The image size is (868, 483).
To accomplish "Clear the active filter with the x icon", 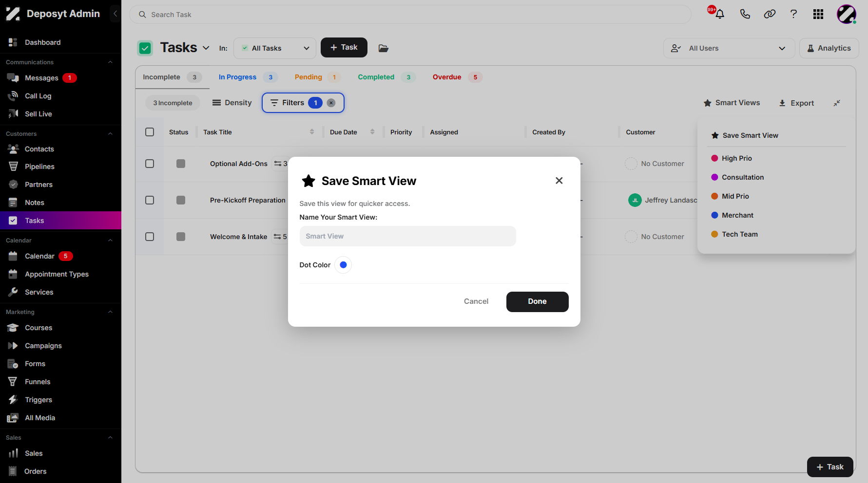I will click(x=331, y=103).
